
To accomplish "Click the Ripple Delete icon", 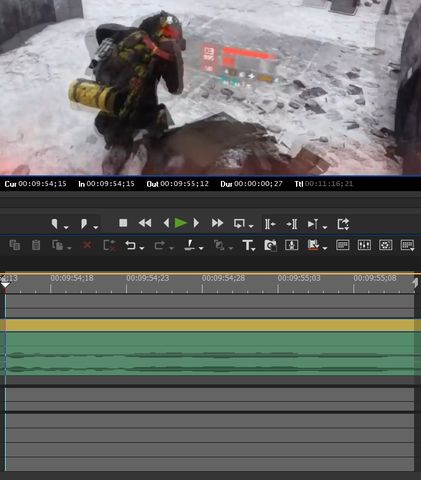I will click(110, 245).
